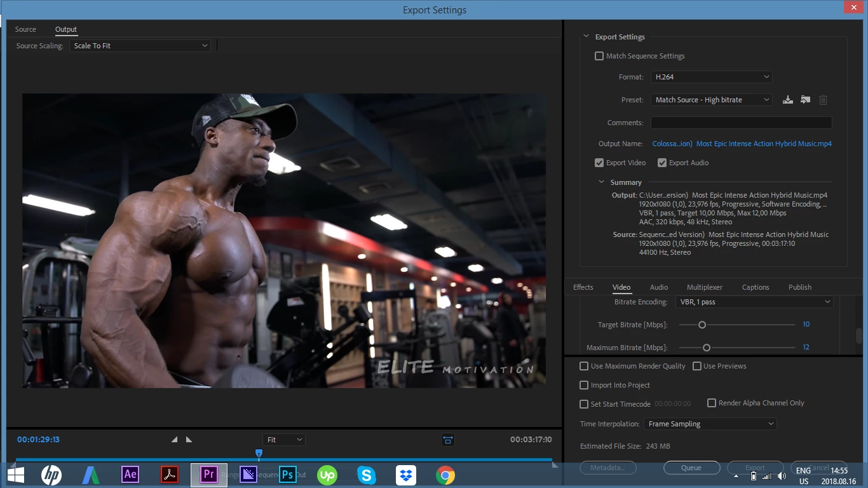This screenshot has height=488, width=868.
Task: Set the In Point marker
Action: click(x=175, y=439)
